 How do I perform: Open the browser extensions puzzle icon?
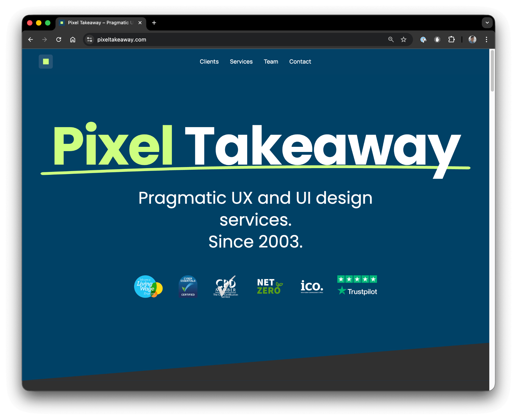[452, 39]
